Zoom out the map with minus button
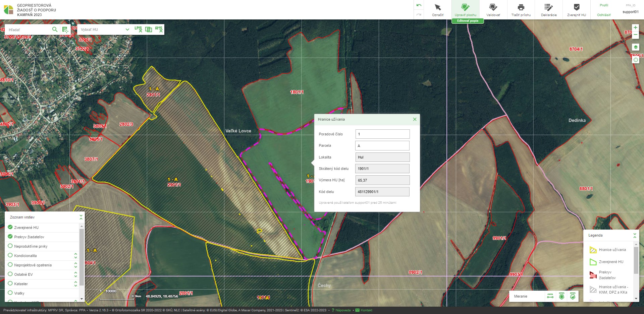644x314 pixels. click(635, 35)
